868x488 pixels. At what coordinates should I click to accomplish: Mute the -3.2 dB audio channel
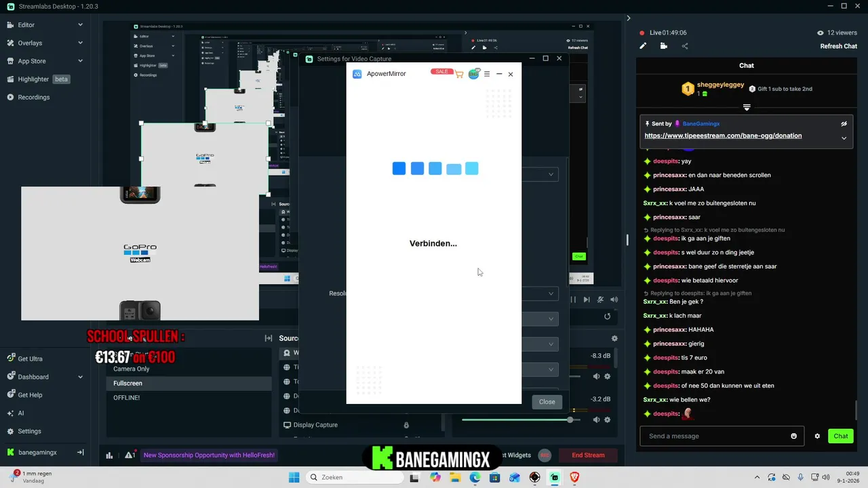(x=597, y=420)
